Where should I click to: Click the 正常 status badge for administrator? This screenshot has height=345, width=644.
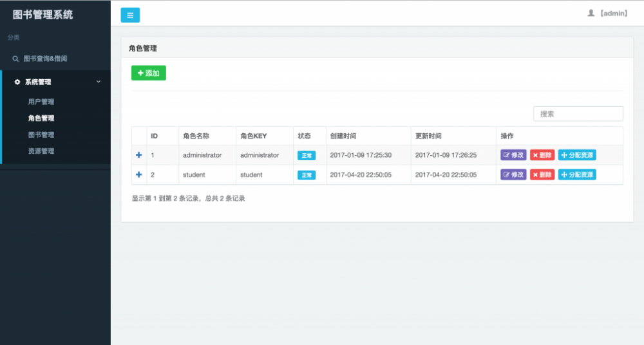307,155
